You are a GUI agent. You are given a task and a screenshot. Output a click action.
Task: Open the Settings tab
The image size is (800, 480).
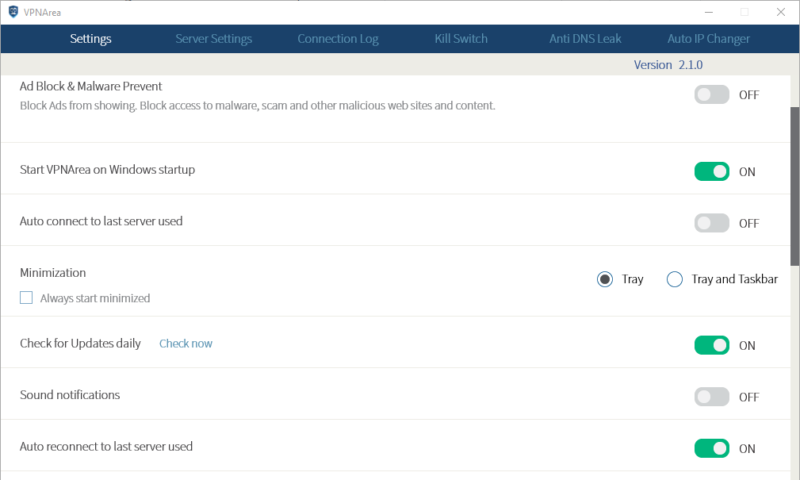[90, 39]
